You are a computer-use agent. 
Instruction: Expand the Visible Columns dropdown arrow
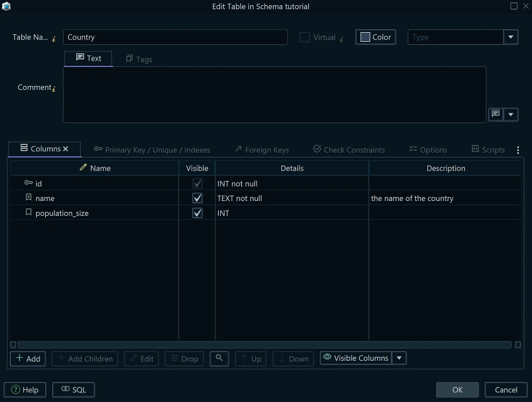click(399, 358)
